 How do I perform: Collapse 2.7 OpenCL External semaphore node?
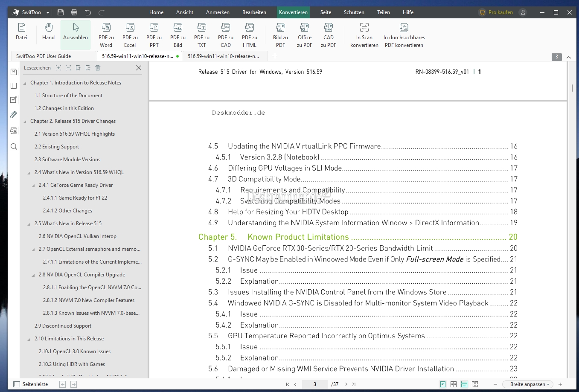pyautogui.click(x=33, y=250)
